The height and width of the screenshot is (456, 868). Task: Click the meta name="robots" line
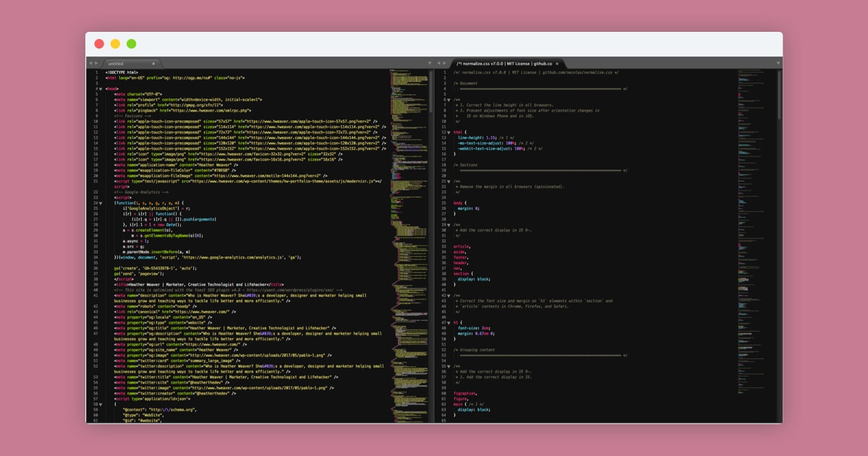pos(156,306)
